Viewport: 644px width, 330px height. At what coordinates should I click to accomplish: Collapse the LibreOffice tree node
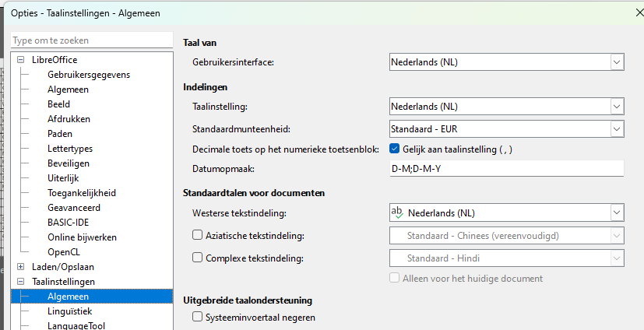click(21, 60)
